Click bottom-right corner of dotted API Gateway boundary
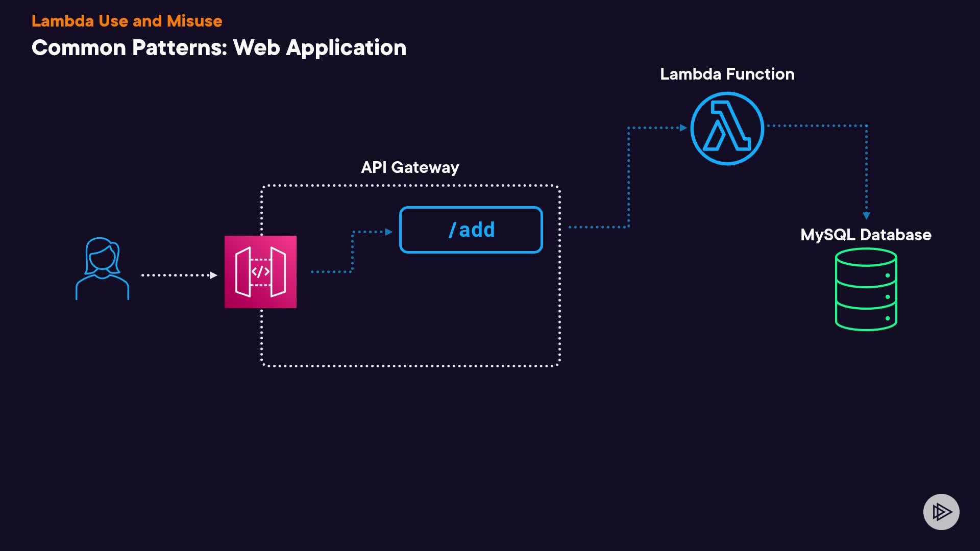980x551 pixels. (558, 364)
